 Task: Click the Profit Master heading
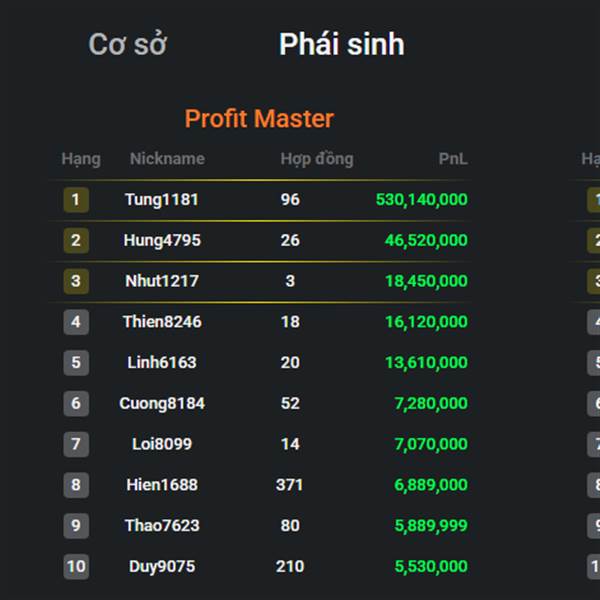click(x=259, y=119)
